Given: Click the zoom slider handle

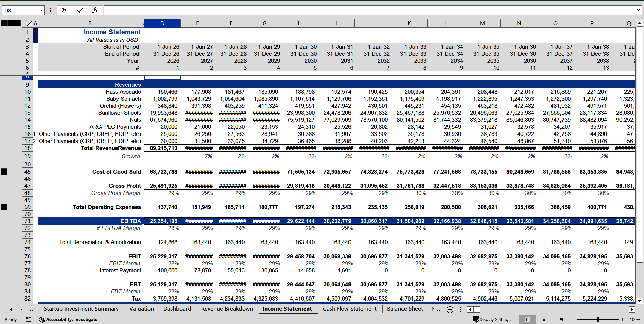Looking at the screenshot, I should point(598,319).
